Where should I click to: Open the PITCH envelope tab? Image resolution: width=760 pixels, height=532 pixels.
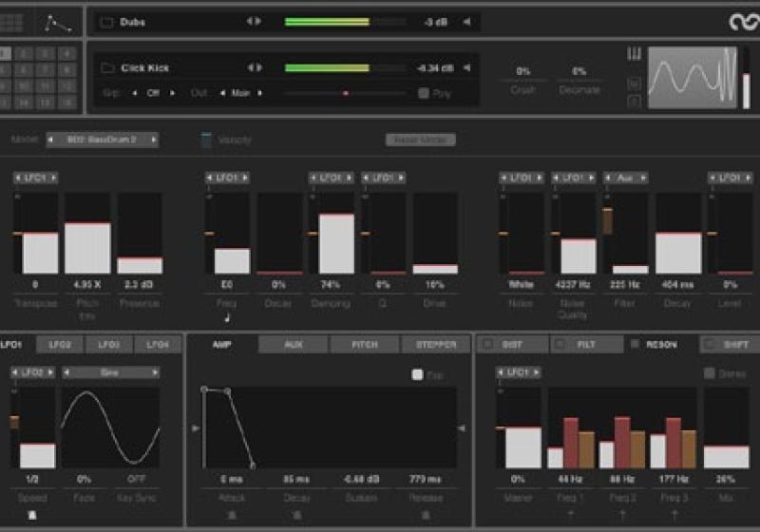click(365, 345)
